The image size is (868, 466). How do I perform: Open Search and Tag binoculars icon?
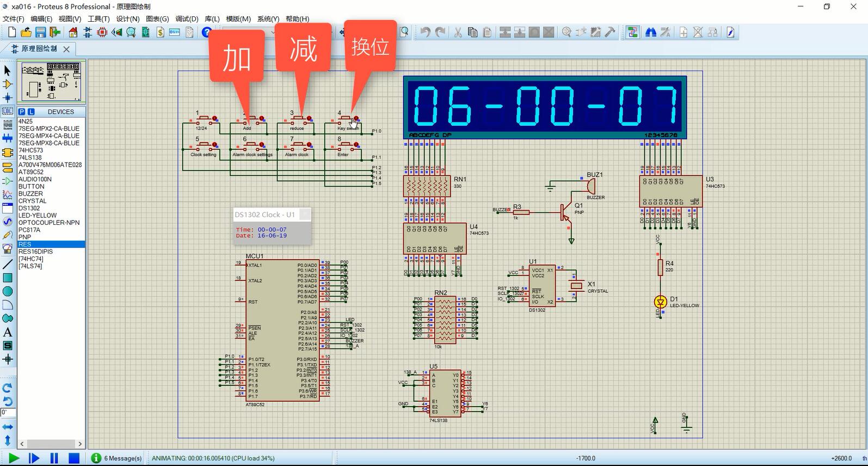(x=650, y=33)
